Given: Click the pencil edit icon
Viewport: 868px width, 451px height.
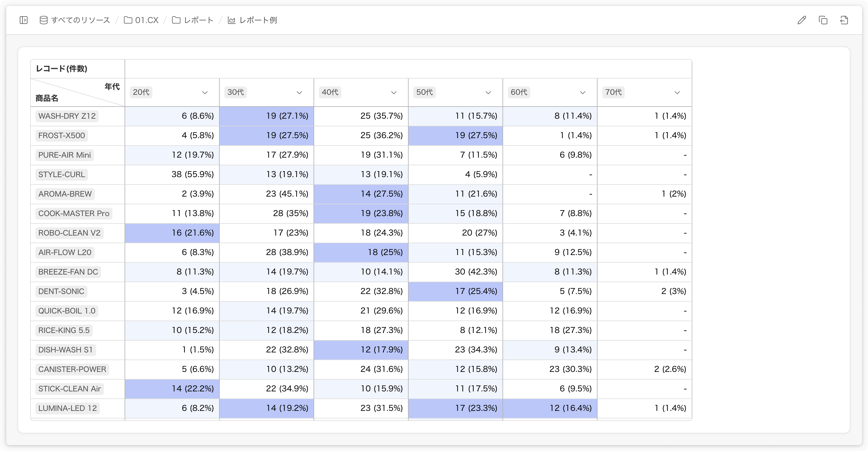Looking at the screenshot, I should click(802, 20).
